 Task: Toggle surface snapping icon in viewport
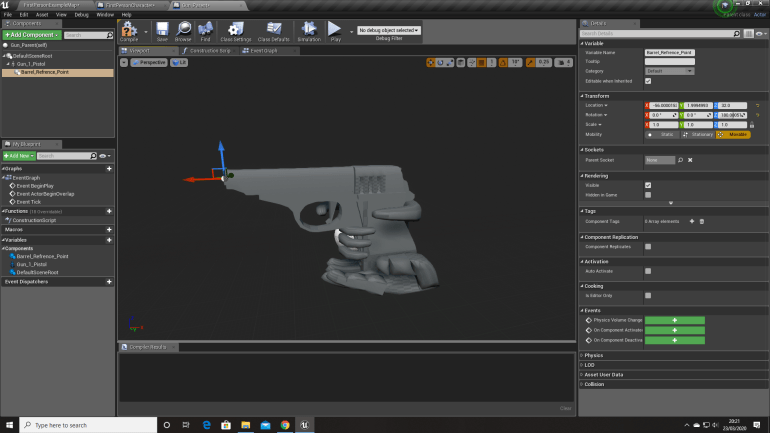click(x=471, y=62)
